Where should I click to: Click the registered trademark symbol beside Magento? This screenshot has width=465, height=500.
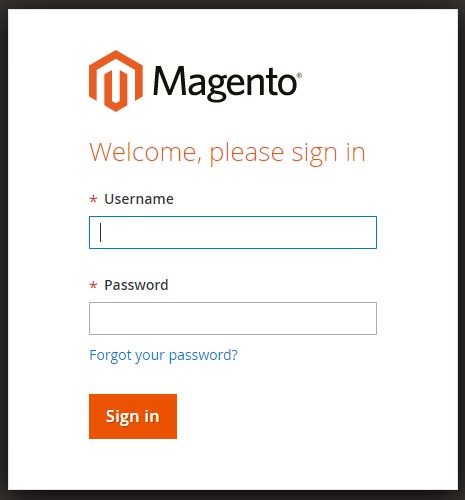pyautogui.click(x=299, y=75)
